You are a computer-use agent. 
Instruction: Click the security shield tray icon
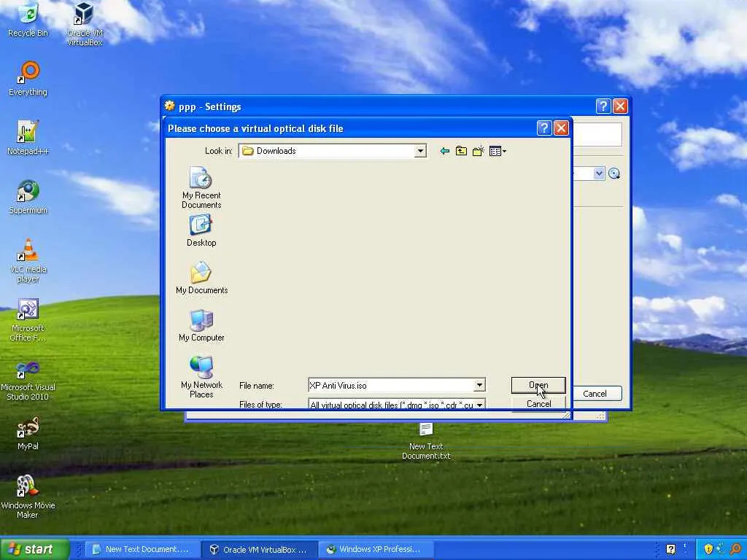click(x=708, y=549)
